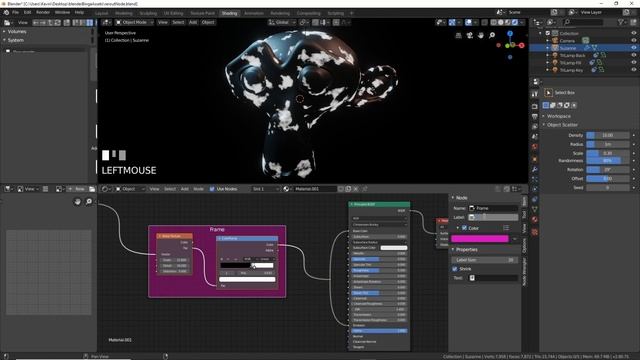Expand the TriLamp-Fill item in outliner
Viewport: 640px width, 360px height.
click(548, 63)
